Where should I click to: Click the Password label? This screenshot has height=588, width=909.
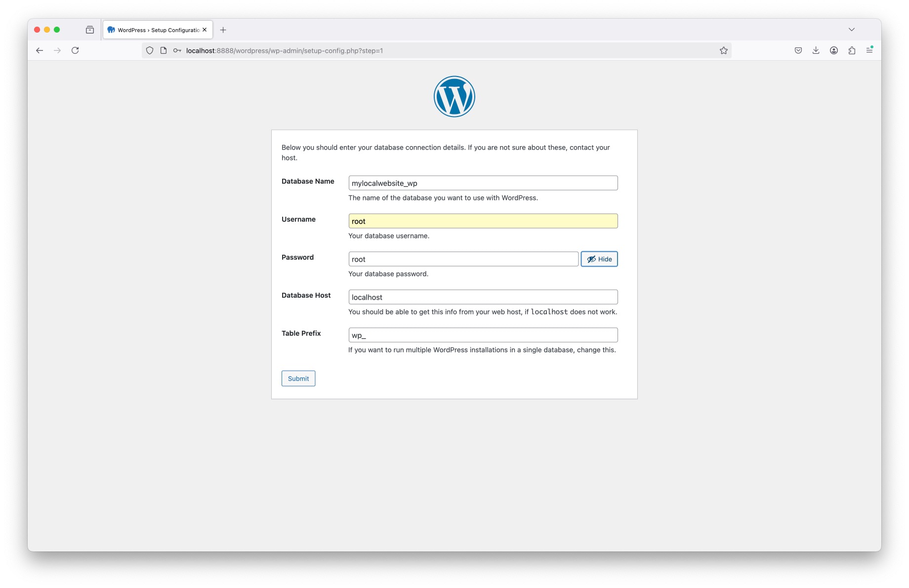click(297, 257)
